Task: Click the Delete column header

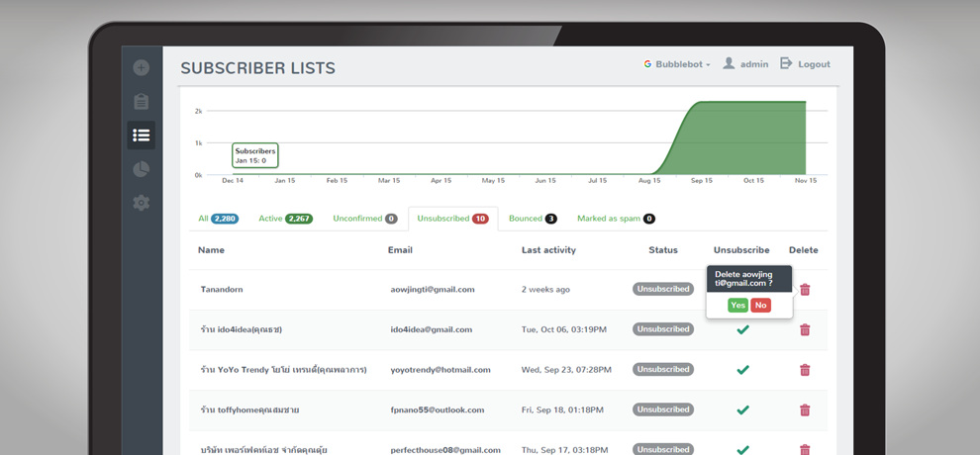Action: coord(803,250)
